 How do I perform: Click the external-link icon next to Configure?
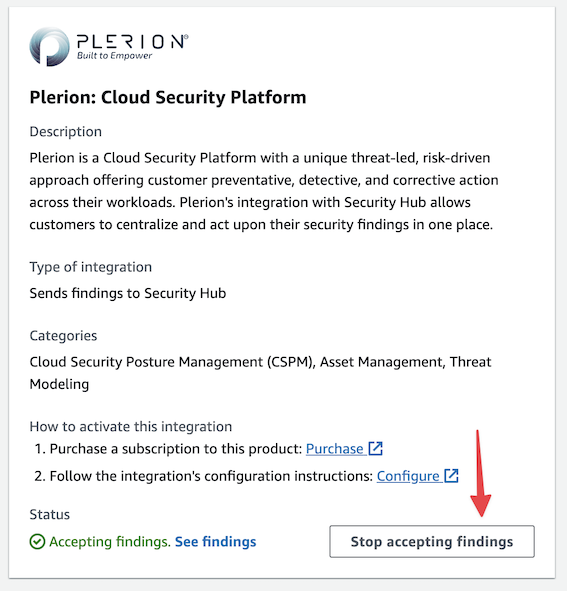[451, 476]
